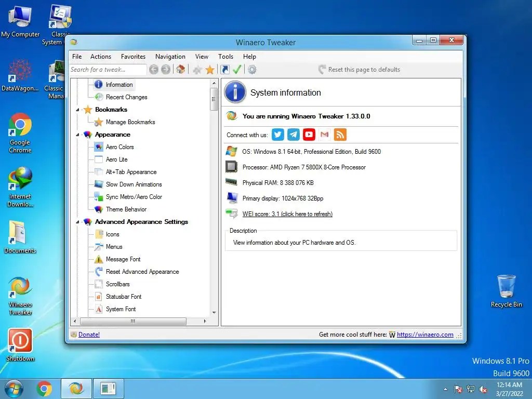The width and height of the screenshot is (532, 399).
Task: Select Internet Download Manager desktop icon
Action: pos(20,187)
